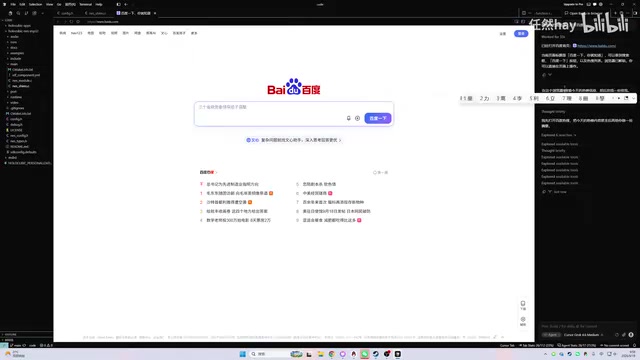Open the Help menu
The width and height of the screenshot is (640, 360).
point(99,4)
